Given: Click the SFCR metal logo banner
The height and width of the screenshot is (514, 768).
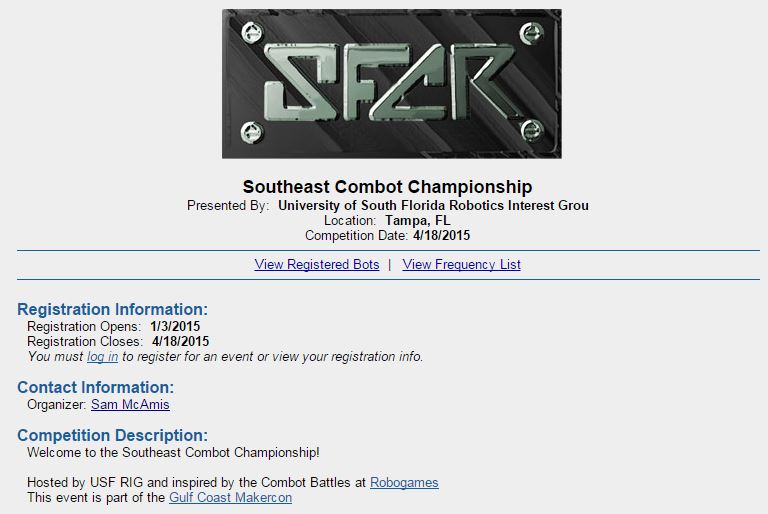Looking at the screenshot, I should 391,84.
